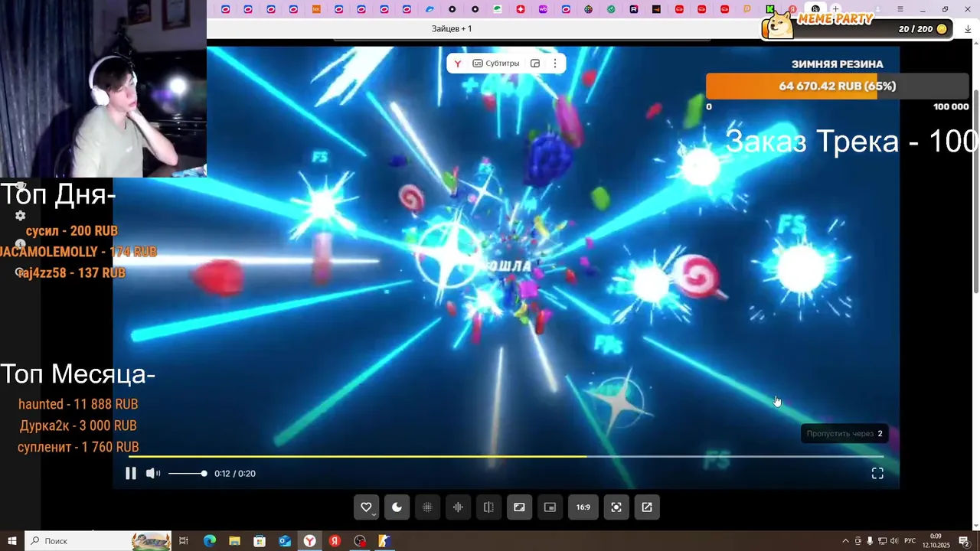The image size is (980, 551).
Task: Switch to the purple wb browser tab
Action: (x=544, y=9)
